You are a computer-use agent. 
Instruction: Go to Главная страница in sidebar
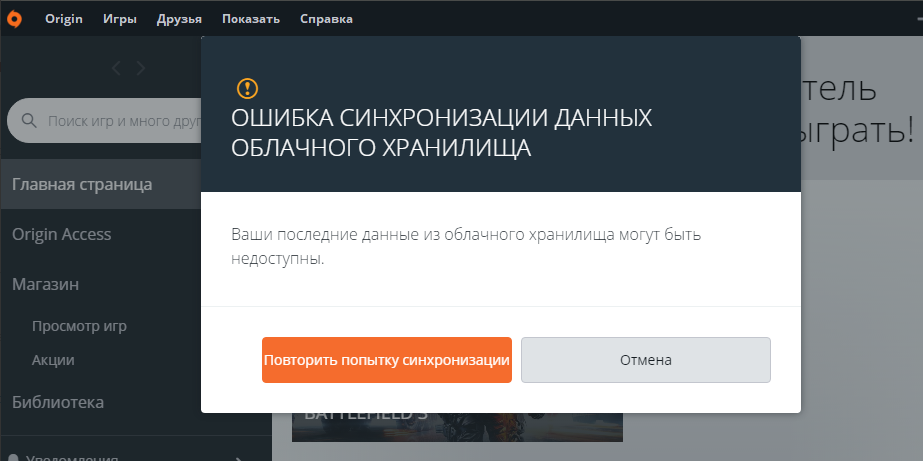(82, 184)
